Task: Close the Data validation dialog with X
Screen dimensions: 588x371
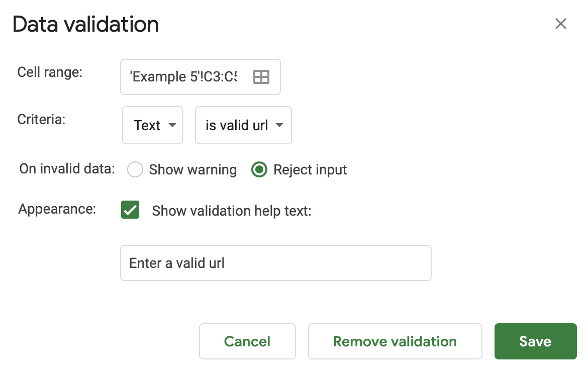Action: point(560,24)
